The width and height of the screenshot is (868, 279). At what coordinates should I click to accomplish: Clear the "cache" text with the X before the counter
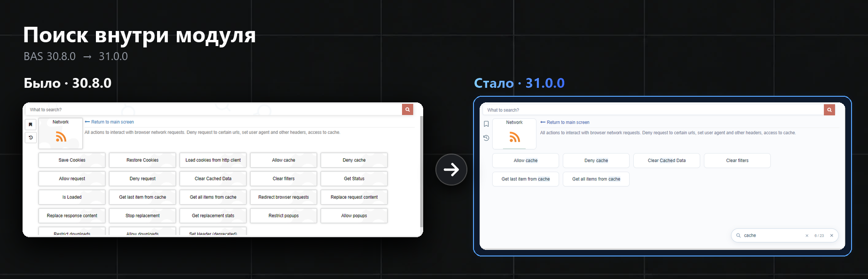tap(807, 236)
